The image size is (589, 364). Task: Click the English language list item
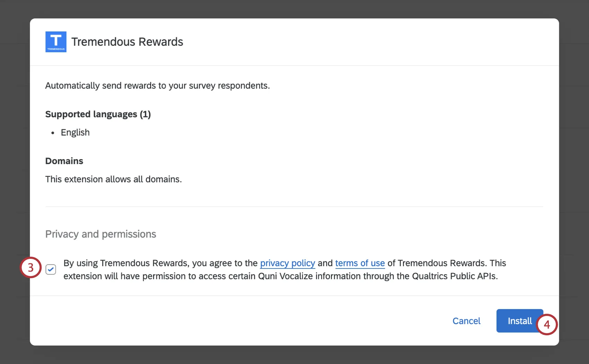tap(75, 133)
